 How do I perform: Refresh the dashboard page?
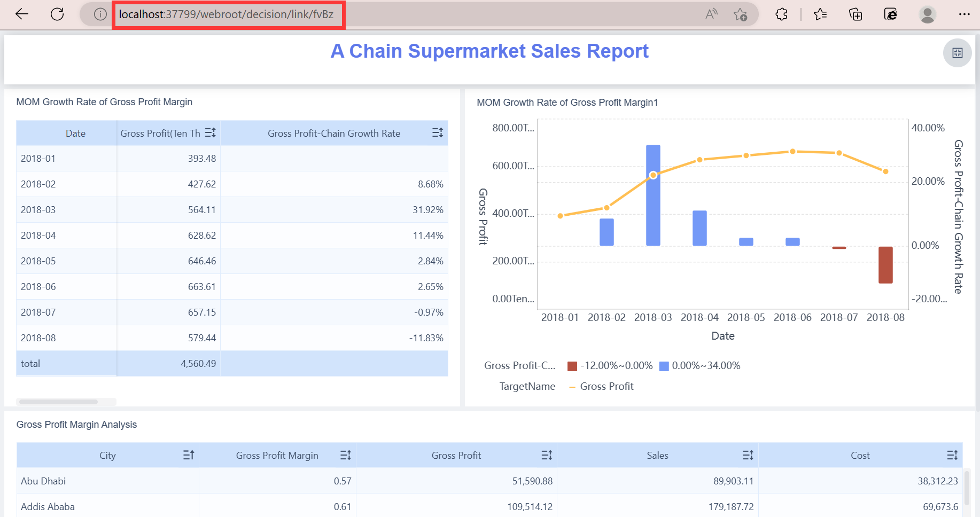57,14
